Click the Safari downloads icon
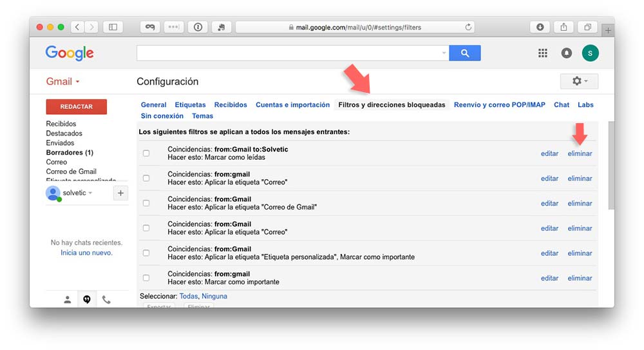This screenshot has width=644, height=350. [x=540, y=27]
